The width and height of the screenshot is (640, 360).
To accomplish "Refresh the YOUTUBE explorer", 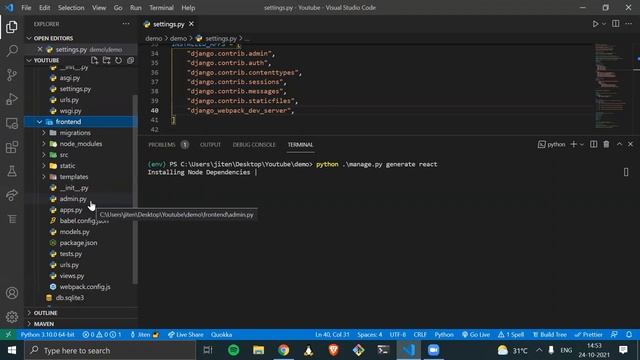I will [118, 60].
